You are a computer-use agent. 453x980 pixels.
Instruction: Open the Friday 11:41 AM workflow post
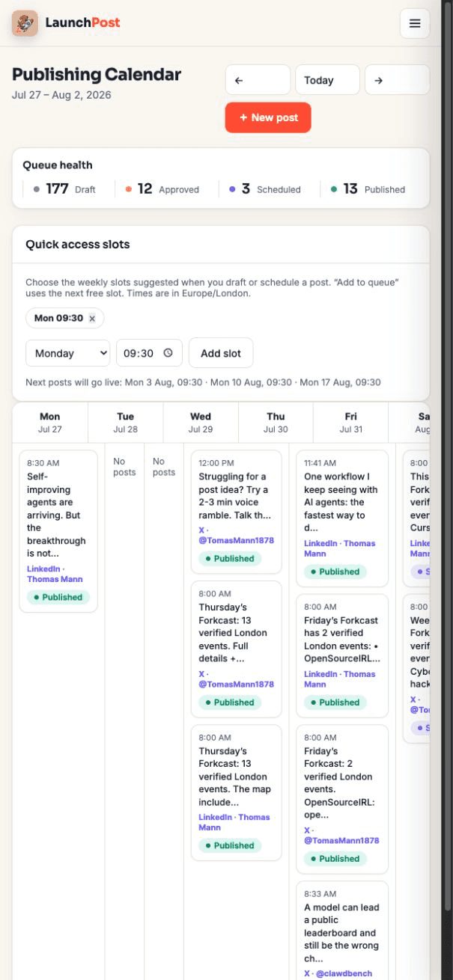point(342,518)
